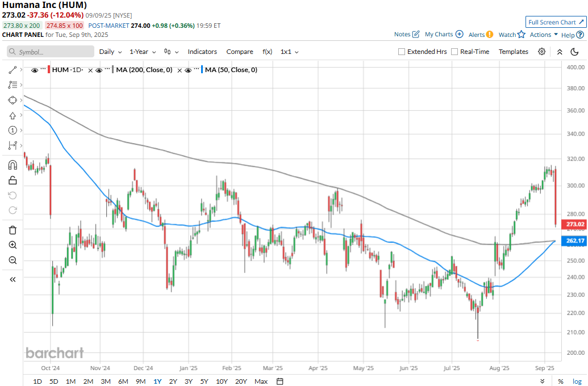Open Notes
The height and width of the screenshot is (386, 588).
click(407, 34)
